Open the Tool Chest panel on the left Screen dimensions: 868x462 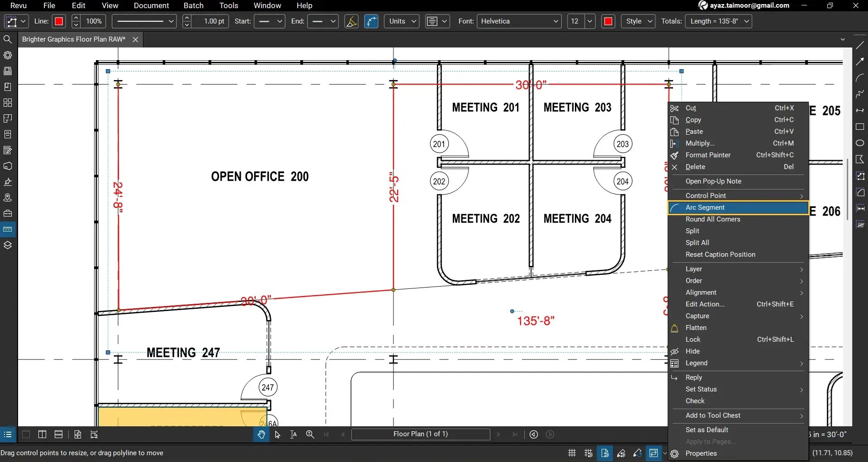click(x=8, y=213)
